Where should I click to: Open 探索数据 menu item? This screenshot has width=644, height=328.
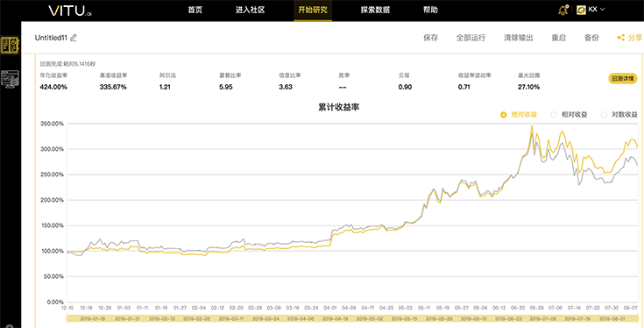(375, 10)
